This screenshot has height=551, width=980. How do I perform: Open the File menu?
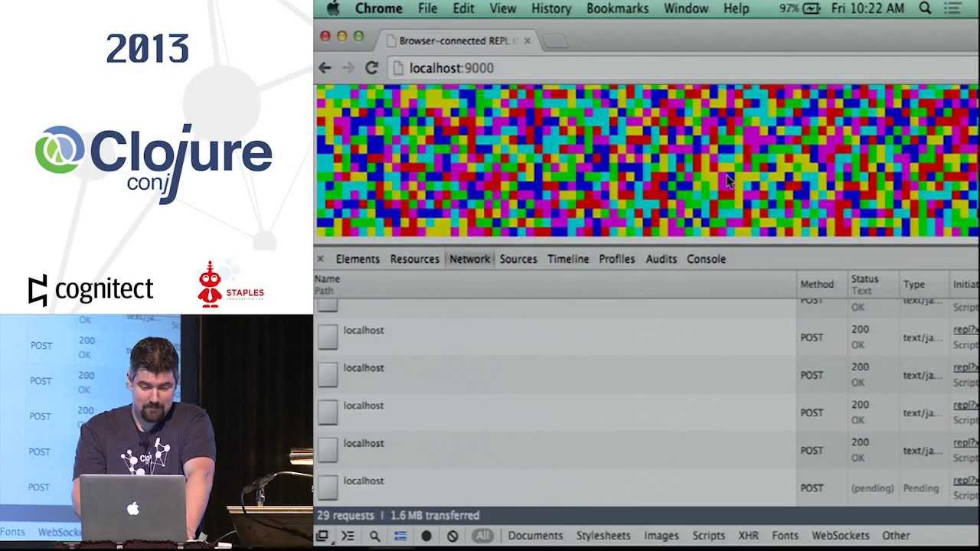pos(427,8)
